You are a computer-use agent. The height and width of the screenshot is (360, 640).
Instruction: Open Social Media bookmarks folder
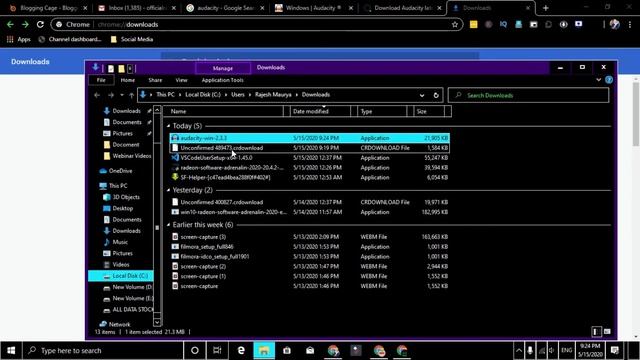[132, 39]
